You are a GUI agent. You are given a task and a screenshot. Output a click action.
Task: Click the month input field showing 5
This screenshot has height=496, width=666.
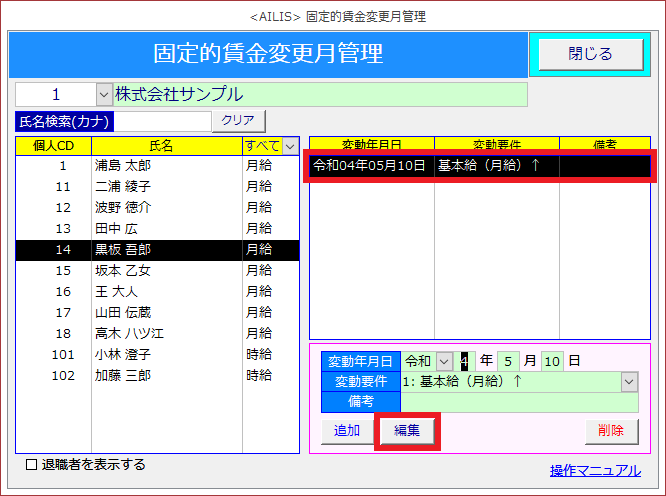click(x=507, y=361)
